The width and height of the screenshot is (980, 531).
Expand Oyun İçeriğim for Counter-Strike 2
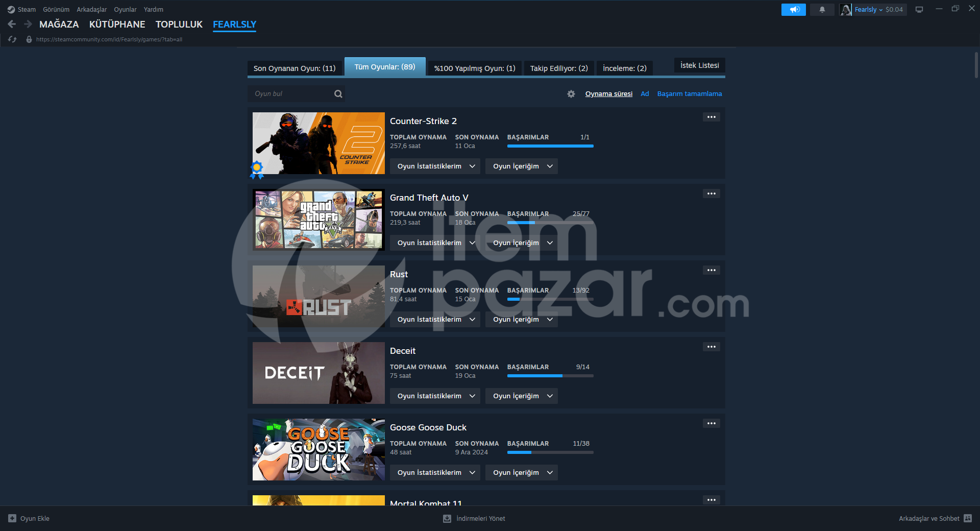522,166
